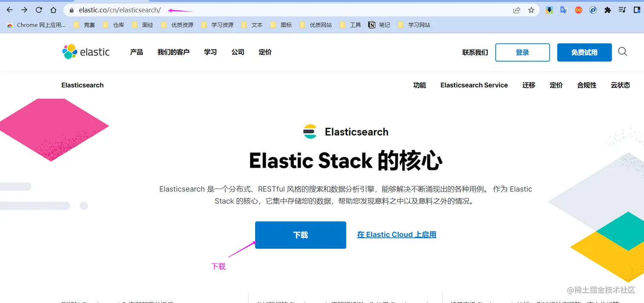The image size is (644, 303).
Task: Click the Elasticsearch sub-navigation title
Action: (x=82, y=85)
